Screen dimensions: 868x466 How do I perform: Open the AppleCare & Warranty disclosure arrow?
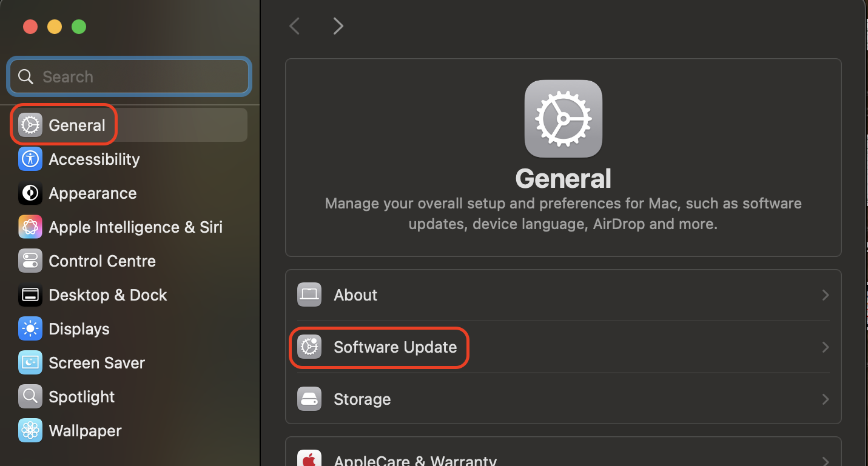click(825, 459)
